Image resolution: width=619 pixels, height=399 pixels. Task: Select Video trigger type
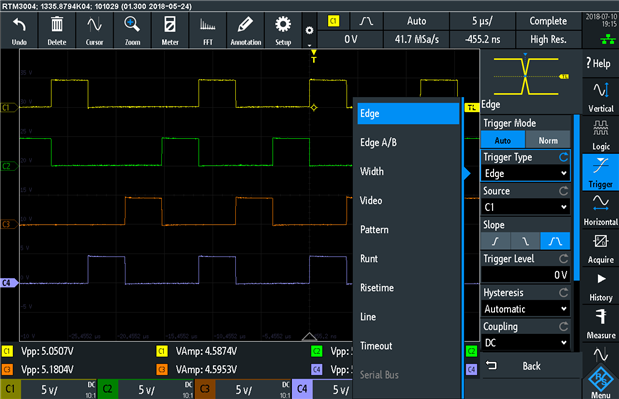click(x=408, y=200)
